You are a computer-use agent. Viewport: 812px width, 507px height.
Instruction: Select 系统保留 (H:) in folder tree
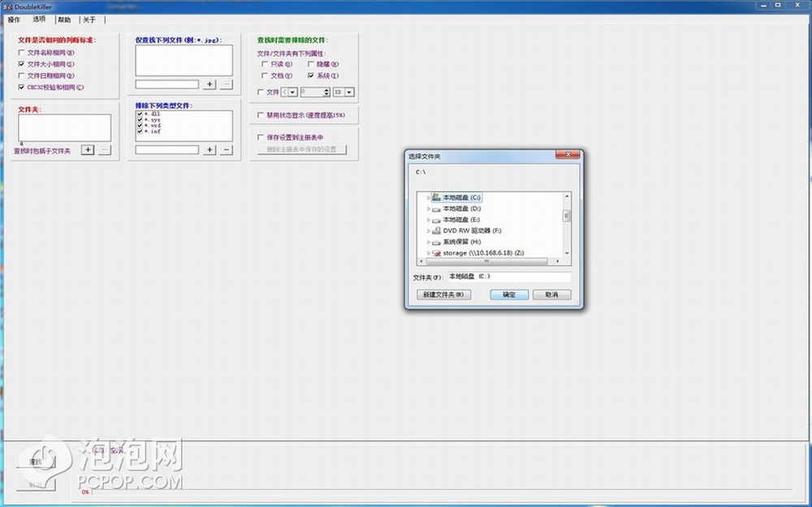[462, 241]
